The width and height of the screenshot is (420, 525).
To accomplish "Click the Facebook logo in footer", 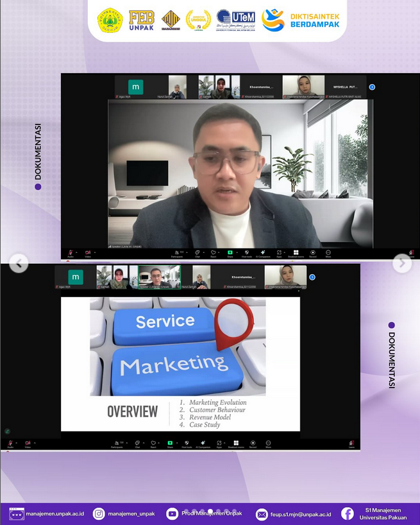I will click(x=347, y=513).
